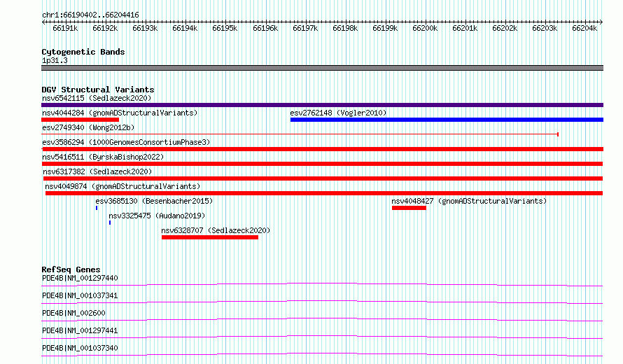This screenshot has width=623, height=364.
Task: Click the 66193k ruler tick label
Action: coord(145,28)
